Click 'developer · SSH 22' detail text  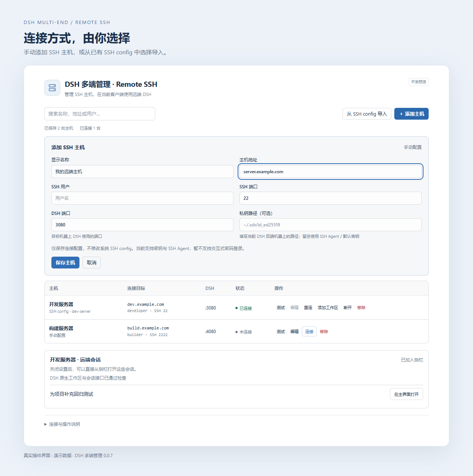click(147, 311)
